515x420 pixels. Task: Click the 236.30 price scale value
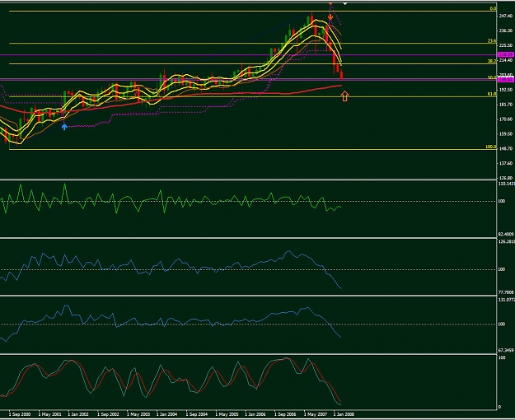coord(506,30)
